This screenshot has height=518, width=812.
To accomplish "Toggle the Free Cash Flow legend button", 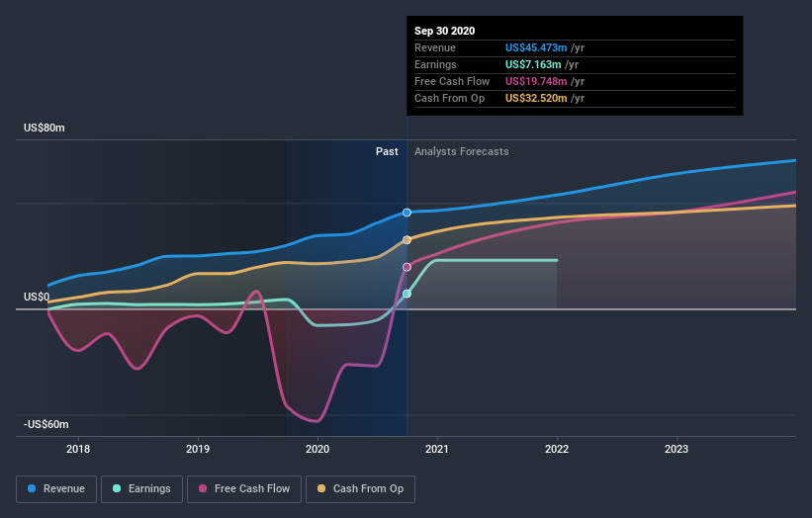I will [244, 489].
